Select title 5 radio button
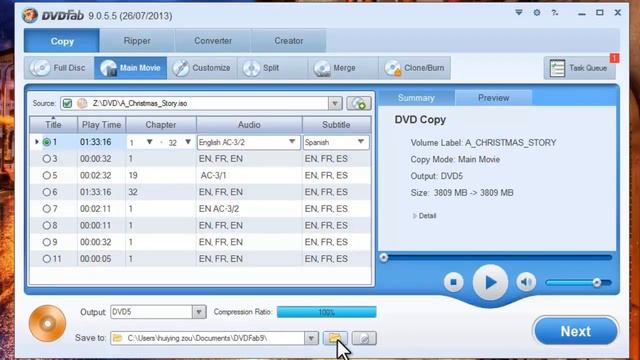 47,176
